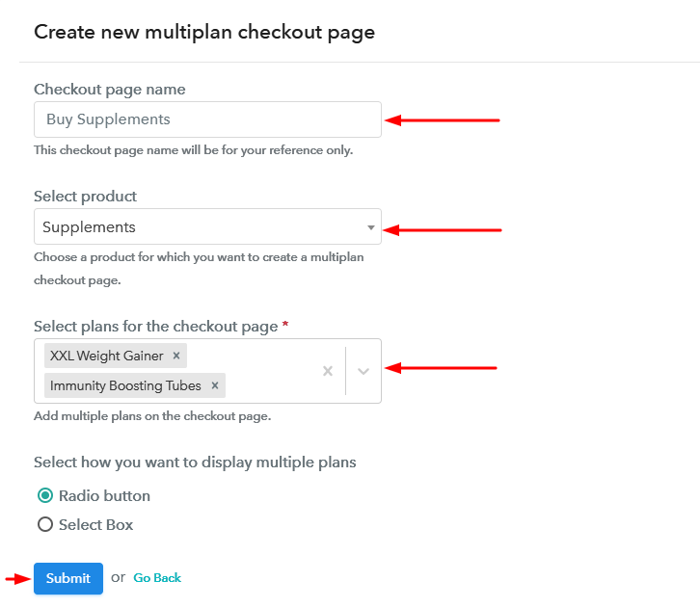The height and width of the screenshot is (608, 700).
Task: Click the "Checkout page name" field label
Action: pos(109,90)
